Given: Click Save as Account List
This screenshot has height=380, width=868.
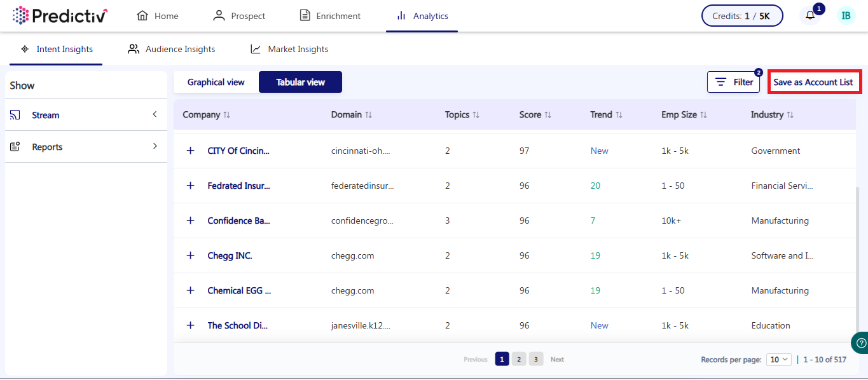Looking at the screenshot, I should [x=813, y=82].
